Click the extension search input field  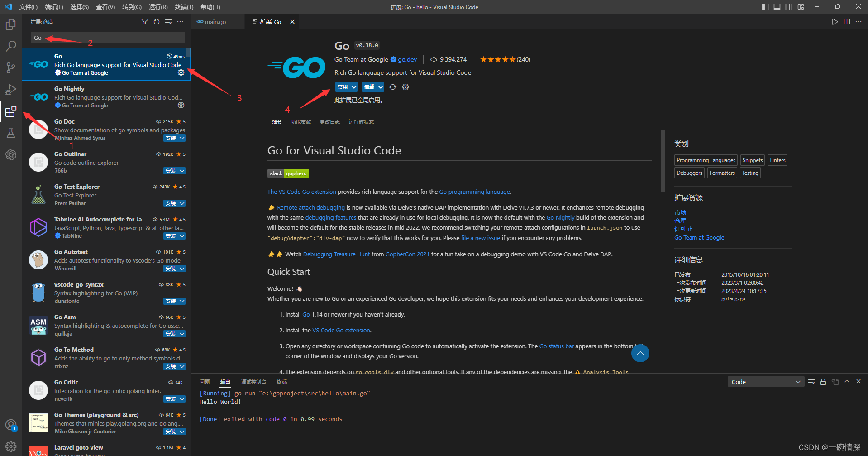click(108, 38)
